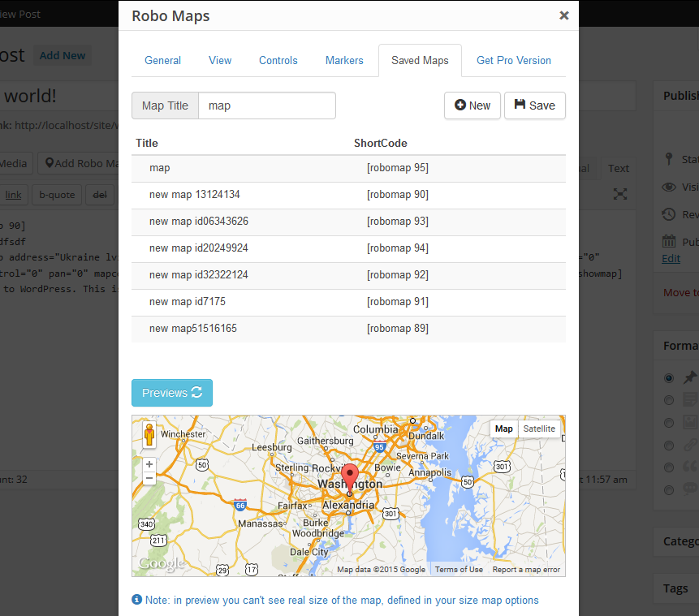Click shortcode [robomap 93]
The width and height of the screenshot is (699, 616).
pos(398,222)
